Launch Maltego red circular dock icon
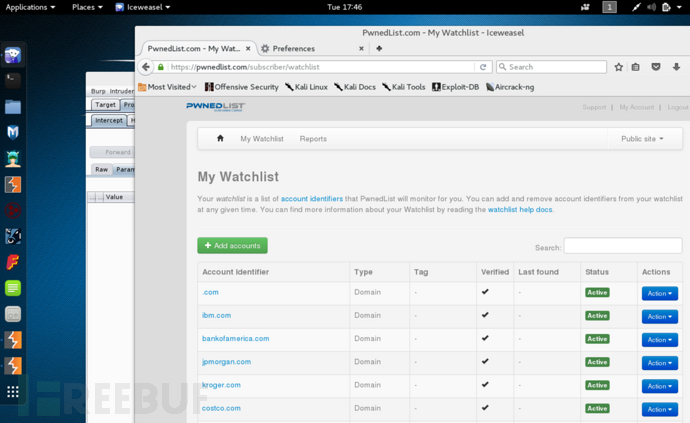The image size is (690, 423). (x=13, y=210)
